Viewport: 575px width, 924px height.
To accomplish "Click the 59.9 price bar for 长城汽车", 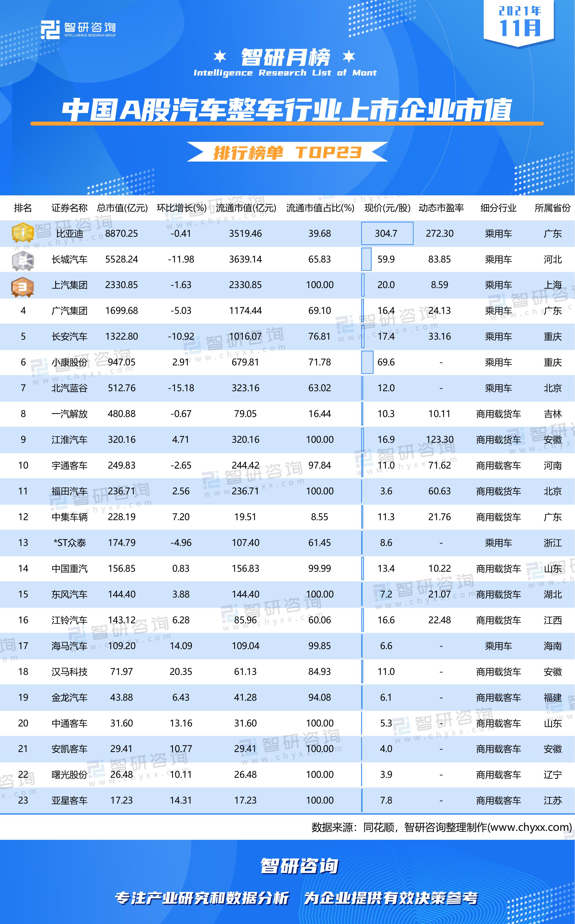I will (x=366, y=259).
